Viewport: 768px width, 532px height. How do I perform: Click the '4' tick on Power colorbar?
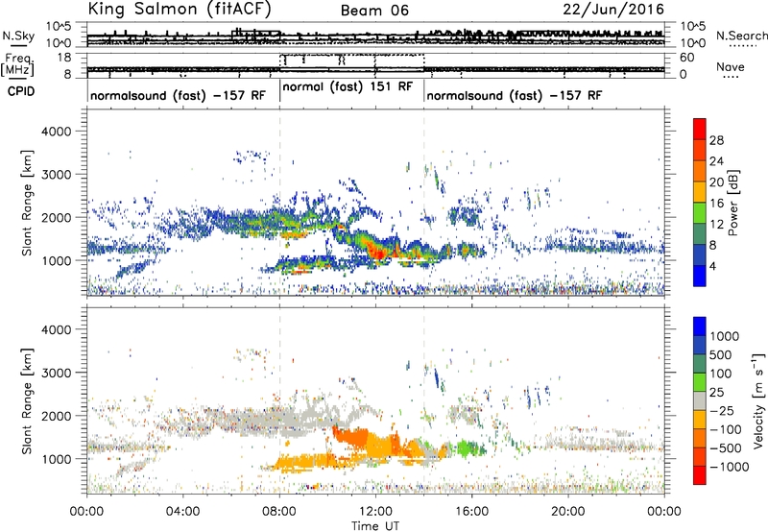point(712,266)
